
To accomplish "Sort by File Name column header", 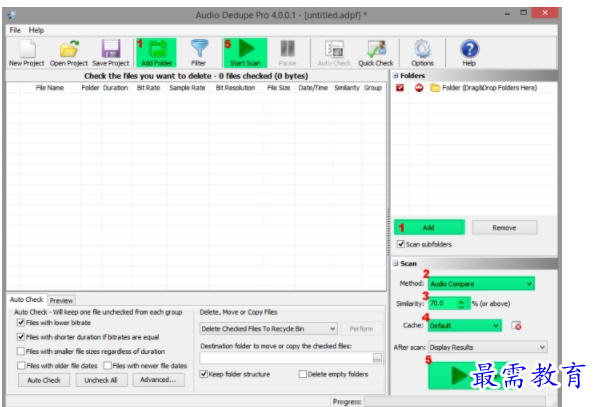I will coord(50,88).
